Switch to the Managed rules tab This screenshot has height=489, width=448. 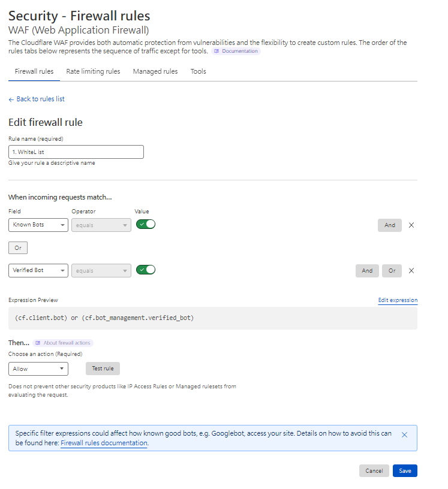point(155,72)
